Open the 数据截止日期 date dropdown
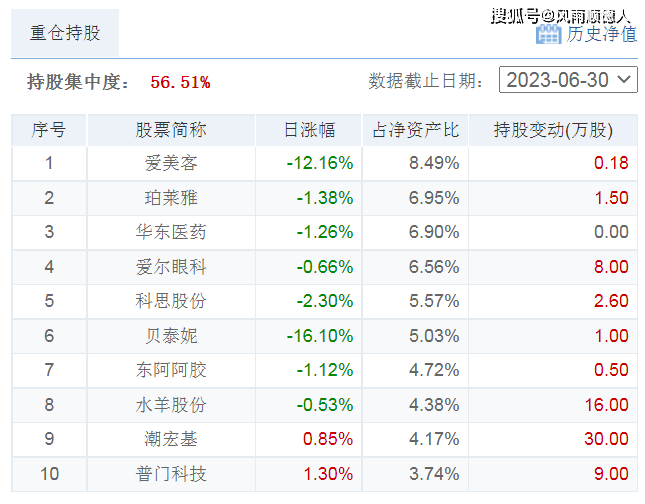The height and width of the screenshot is (504, 645). pos(568,80)
